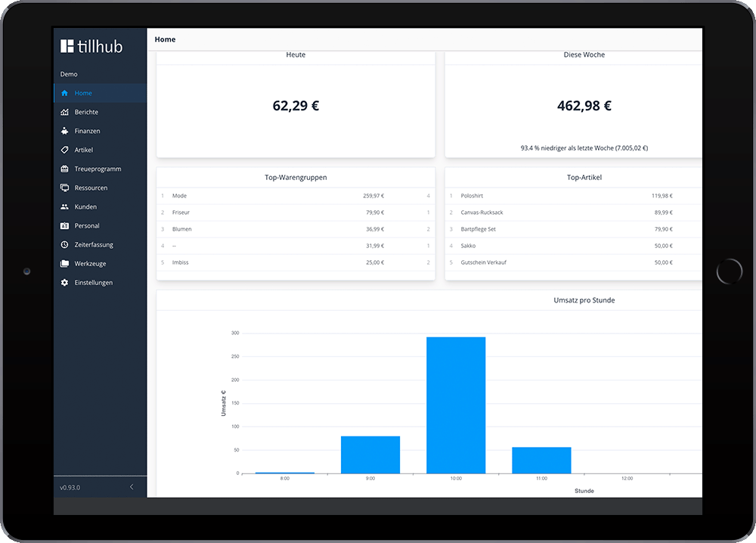
Task: Click the version text v0.93.0
Action: (70, 488)
